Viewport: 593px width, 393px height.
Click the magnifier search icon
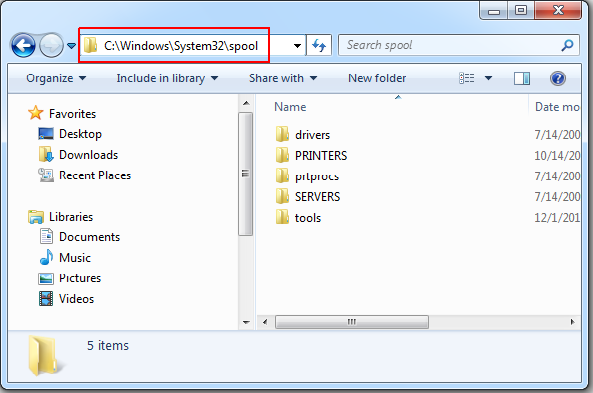coord(567,45)
